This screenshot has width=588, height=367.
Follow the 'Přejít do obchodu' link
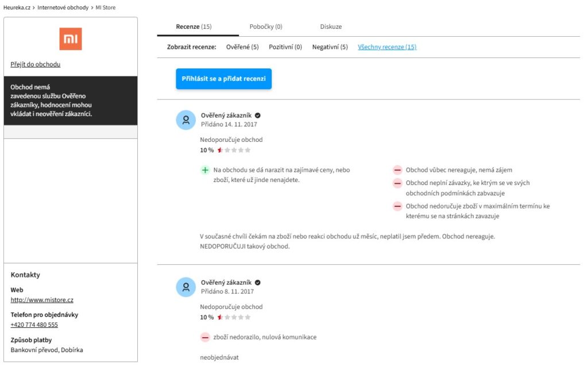[x=36, y=64]
